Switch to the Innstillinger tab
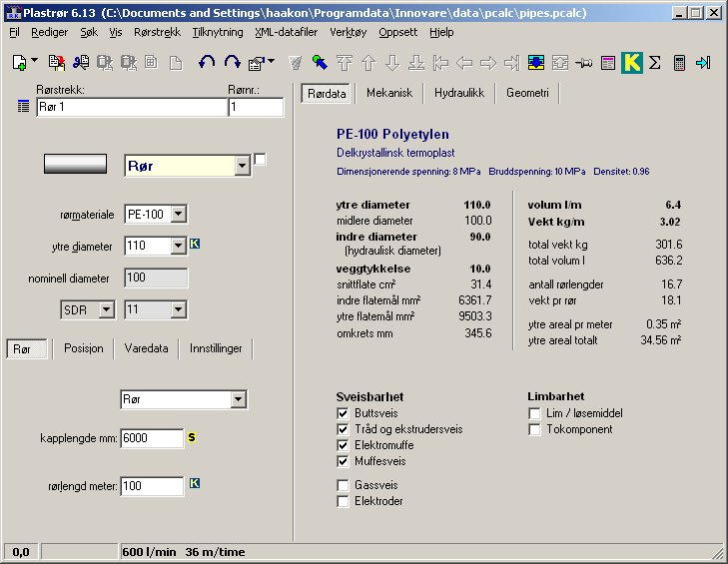 pos(216,348)
